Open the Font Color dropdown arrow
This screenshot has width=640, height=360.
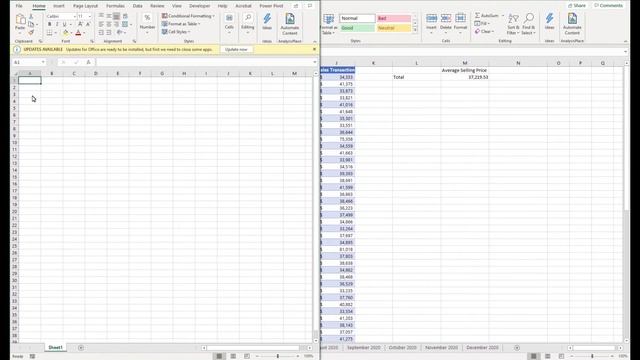tap(84, 33)
